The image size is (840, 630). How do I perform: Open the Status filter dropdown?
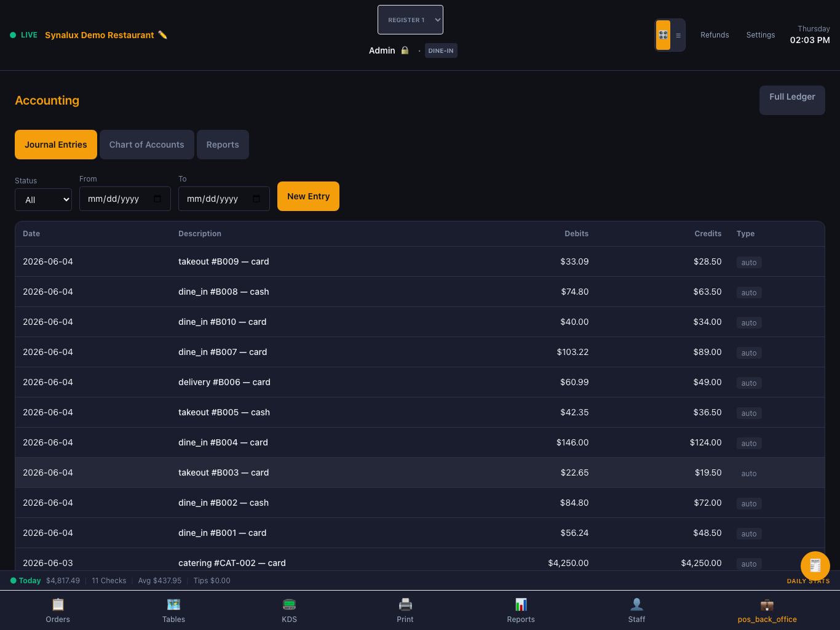(x=43, y=200)
